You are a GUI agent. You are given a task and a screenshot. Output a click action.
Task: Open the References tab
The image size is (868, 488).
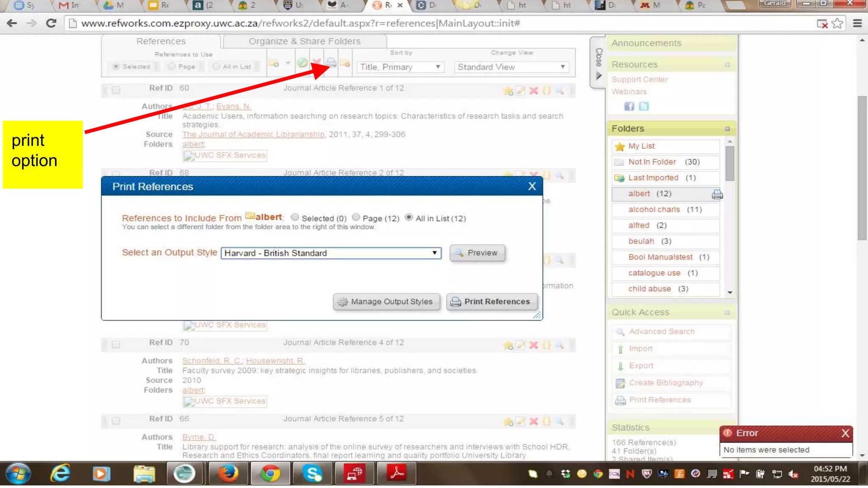[x=161, y=42]
